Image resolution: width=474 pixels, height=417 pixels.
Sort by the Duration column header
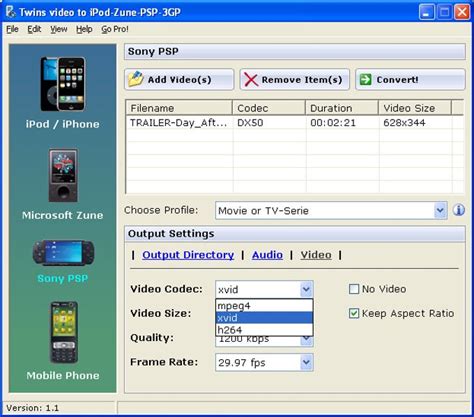342,108
